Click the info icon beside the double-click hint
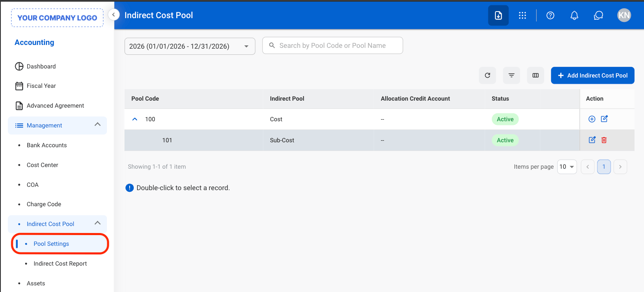644x292 pixels. 130,188
